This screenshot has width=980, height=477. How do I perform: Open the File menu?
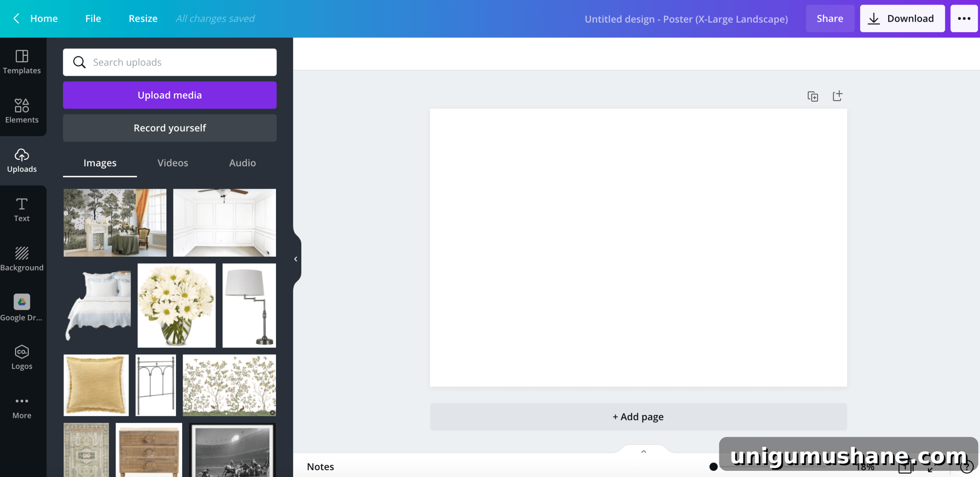point(93,18)
